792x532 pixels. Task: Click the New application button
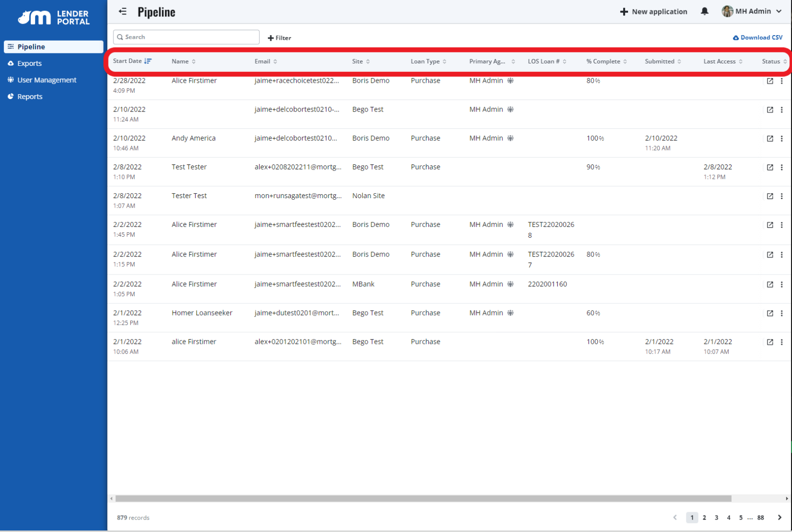(653, 11)
